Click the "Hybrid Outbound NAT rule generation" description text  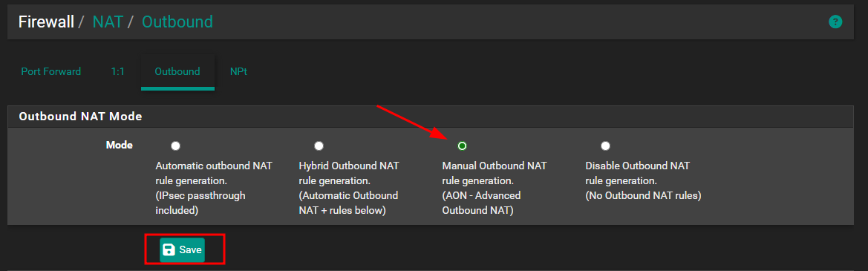click(349, 188)
